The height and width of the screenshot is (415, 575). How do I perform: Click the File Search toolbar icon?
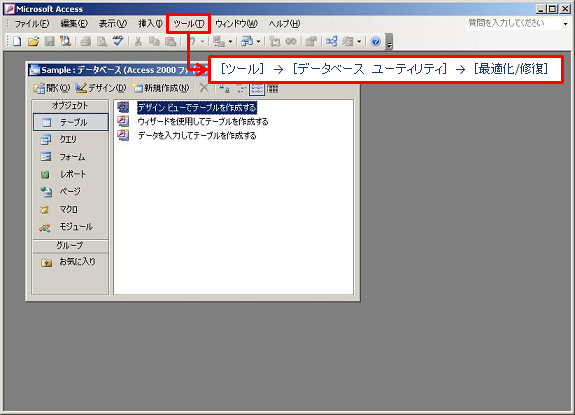coord(66,41)
